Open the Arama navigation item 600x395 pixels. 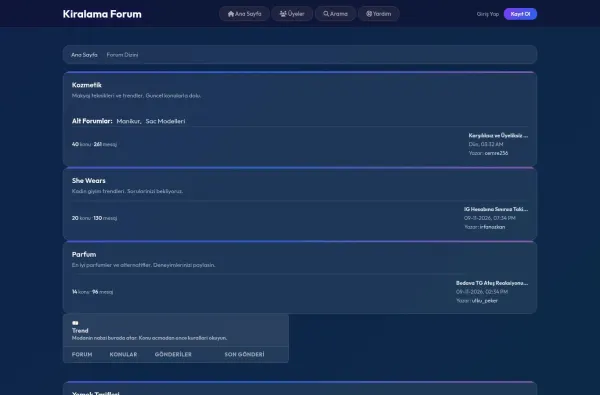tap(335, 14)
